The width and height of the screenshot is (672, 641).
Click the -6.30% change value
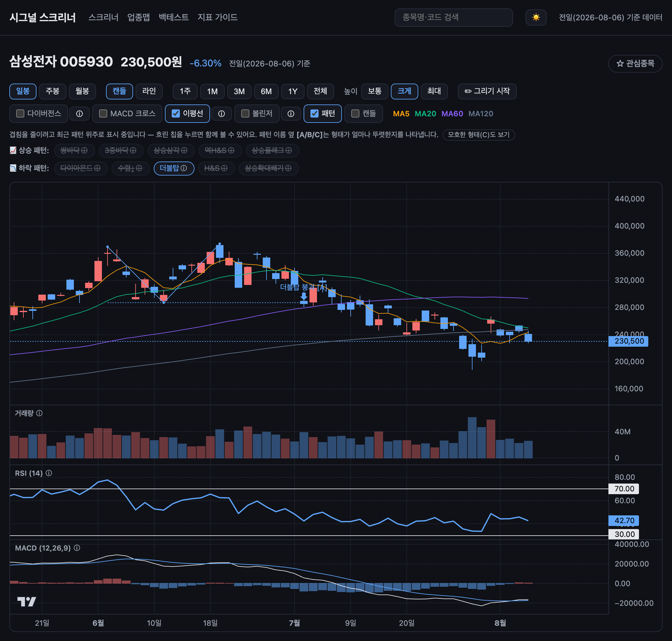click(206, 63)
